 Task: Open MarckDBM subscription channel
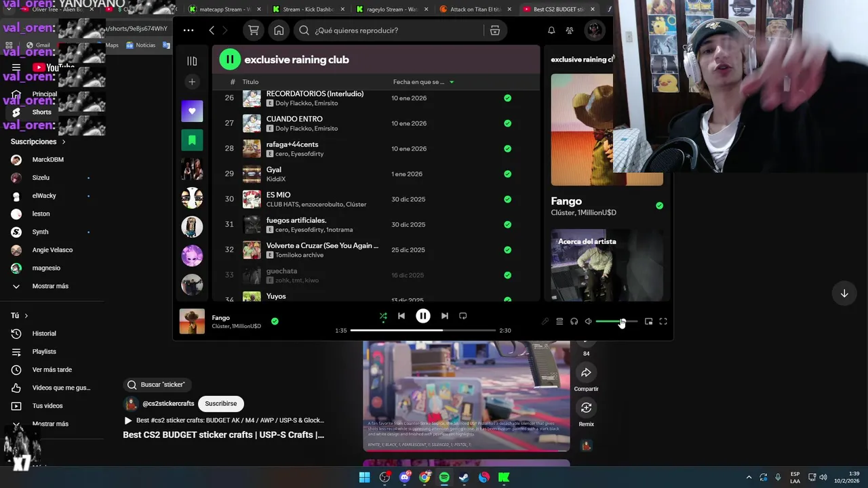pos(47,160)
